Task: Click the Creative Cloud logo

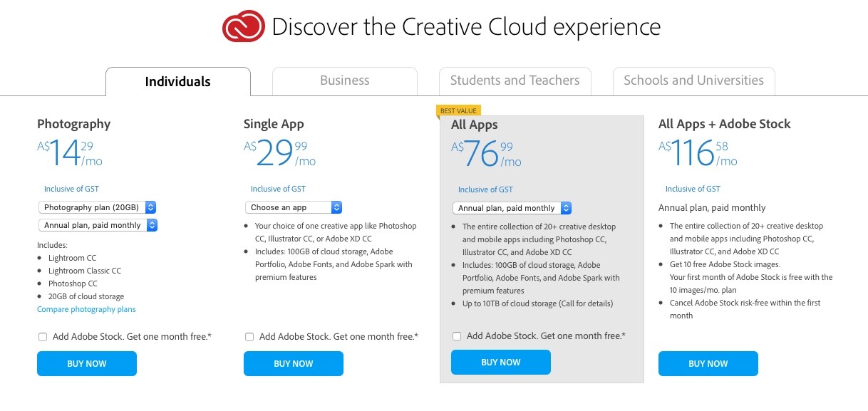Action: point(243,26)
